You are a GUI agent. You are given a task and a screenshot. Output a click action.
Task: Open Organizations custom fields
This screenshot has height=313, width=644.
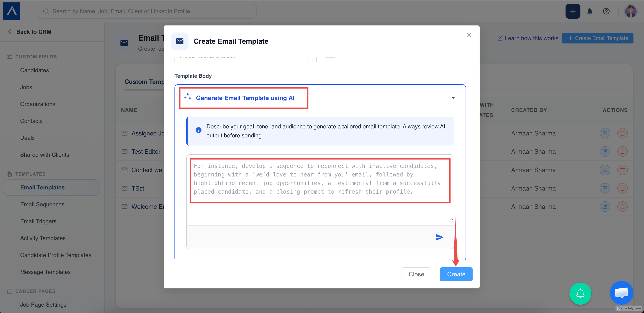point(37,104)
